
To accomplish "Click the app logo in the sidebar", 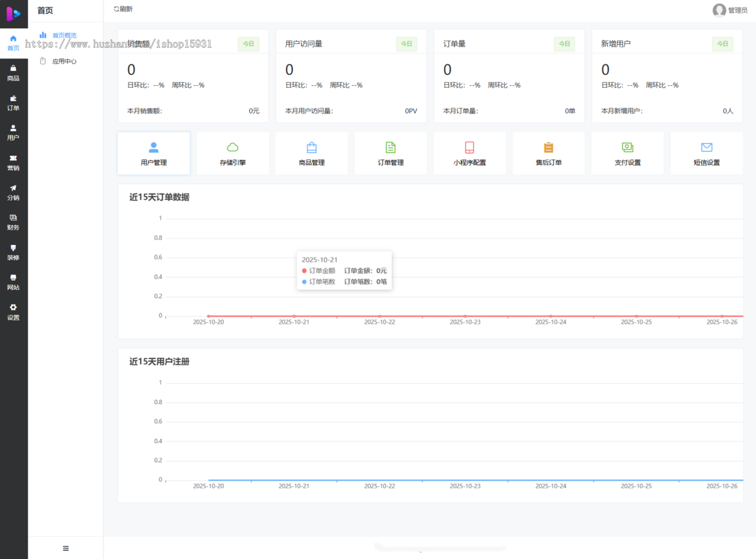I will pyautogui.click(x=13, y=13).
